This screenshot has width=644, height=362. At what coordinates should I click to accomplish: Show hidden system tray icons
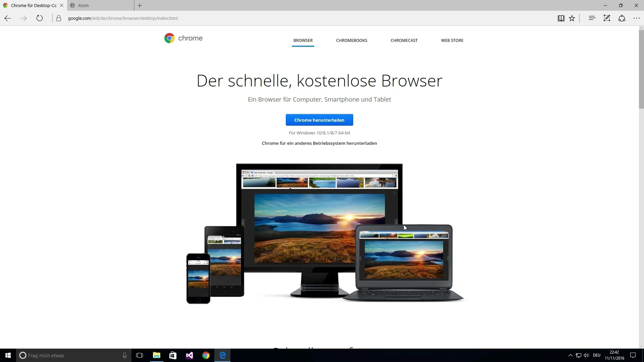[x=570, y=355]
